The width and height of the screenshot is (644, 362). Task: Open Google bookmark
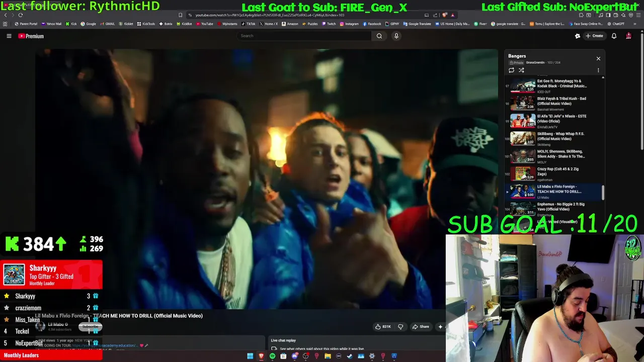coord(89,24)
